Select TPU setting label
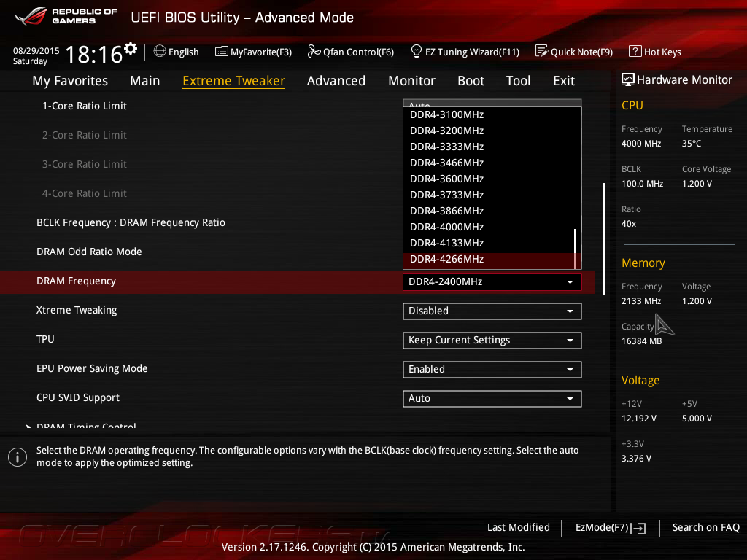 [x=45, y=340]
